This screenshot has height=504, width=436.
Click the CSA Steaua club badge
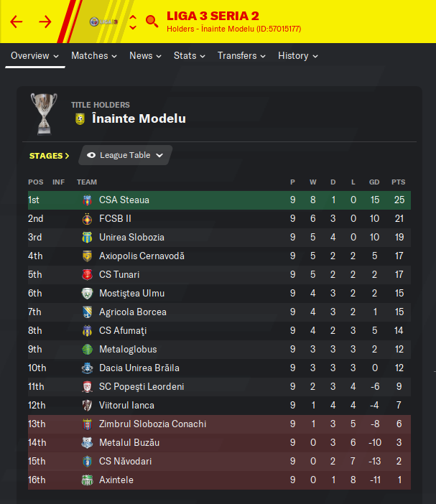(x=87, y=200)
